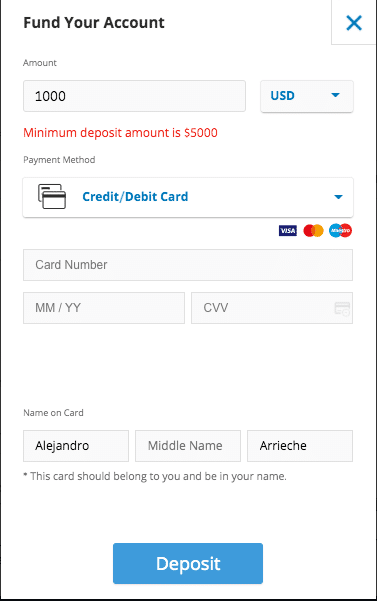The height and width of the screenshot is (601, 377).
Task: Select the Card Number field
Action: pos(188,265)
